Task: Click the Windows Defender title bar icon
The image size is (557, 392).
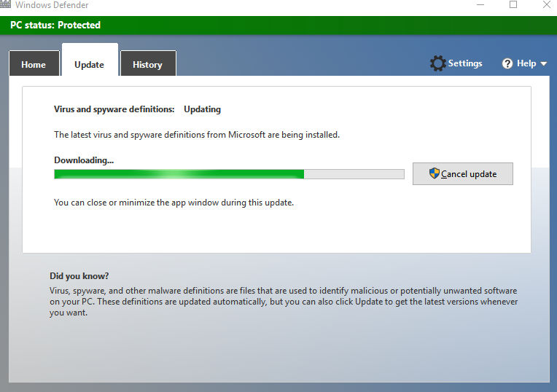Action: click(5, 4)
